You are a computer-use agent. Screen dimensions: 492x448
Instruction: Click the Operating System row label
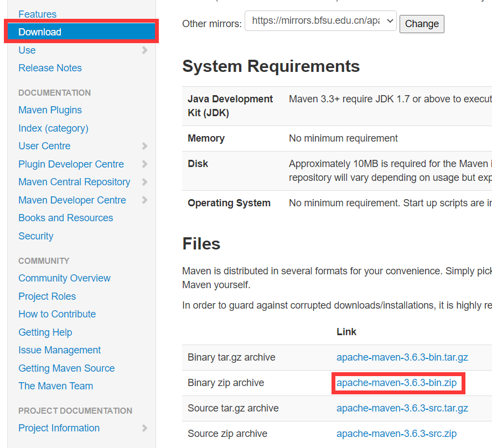tap(229, 203)
